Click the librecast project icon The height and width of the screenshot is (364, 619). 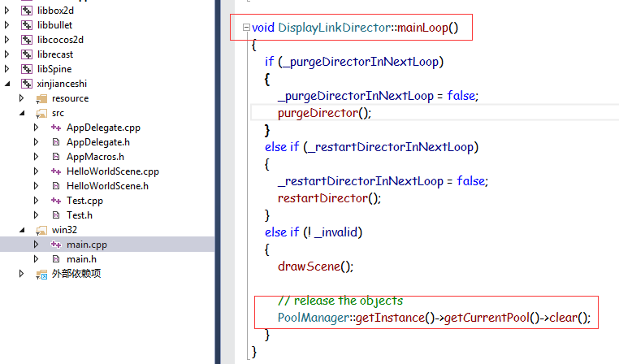click(x=27, y=54)
